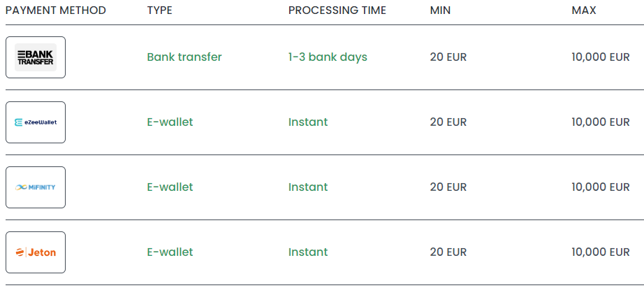Screen dimensions: 644x288
Task: Click 10,000 EUR maximum in MiFinity row
Action: pos(601,187)
